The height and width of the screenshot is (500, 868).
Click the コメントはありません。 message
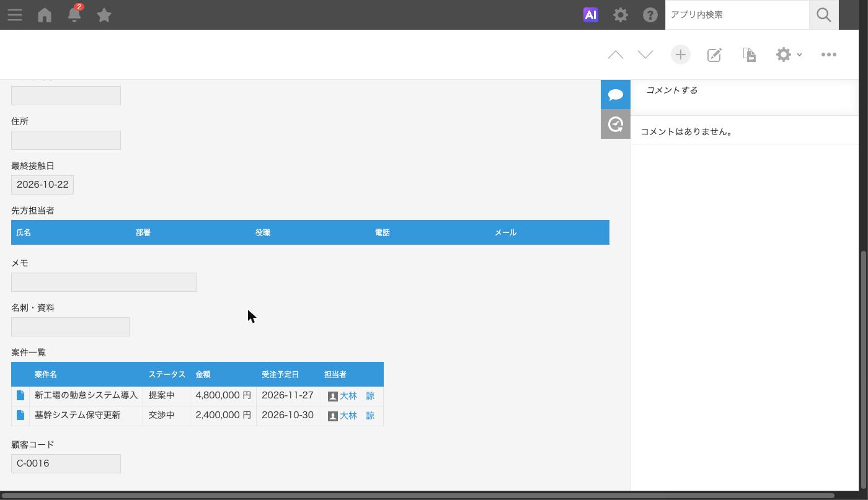point(687,131)
